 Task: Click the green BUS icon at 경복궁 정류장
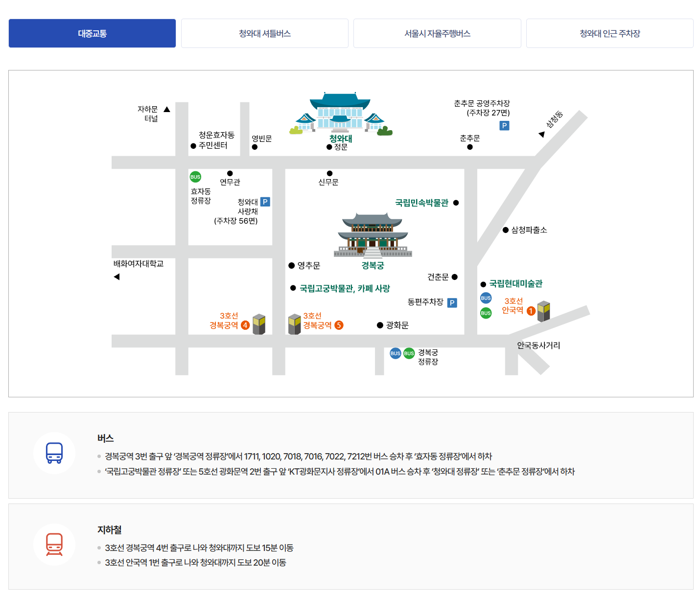[408, 353]
